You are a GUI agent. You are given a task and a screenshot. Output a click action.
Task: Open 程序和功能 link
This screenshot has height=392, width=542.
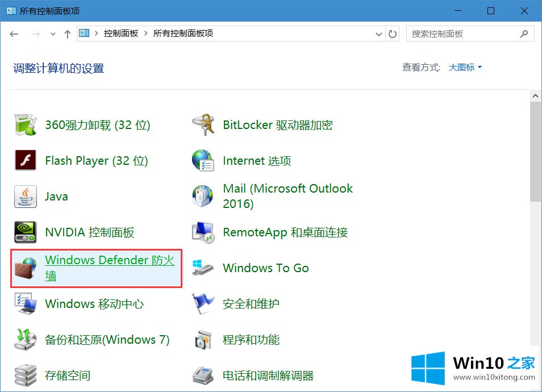tap(251, 340)
